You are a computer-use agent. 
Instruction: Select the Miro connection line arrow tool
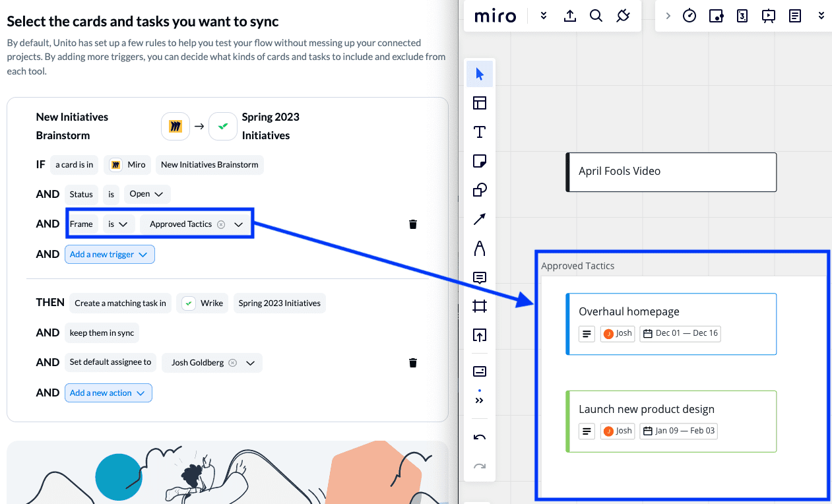pos(480,219)
